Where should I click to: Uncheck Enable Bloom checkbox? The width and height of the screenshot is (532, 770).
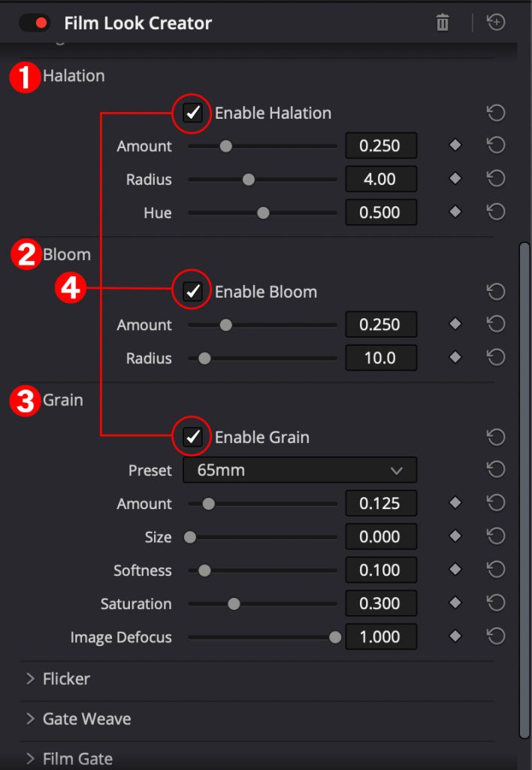pos(192,292)
